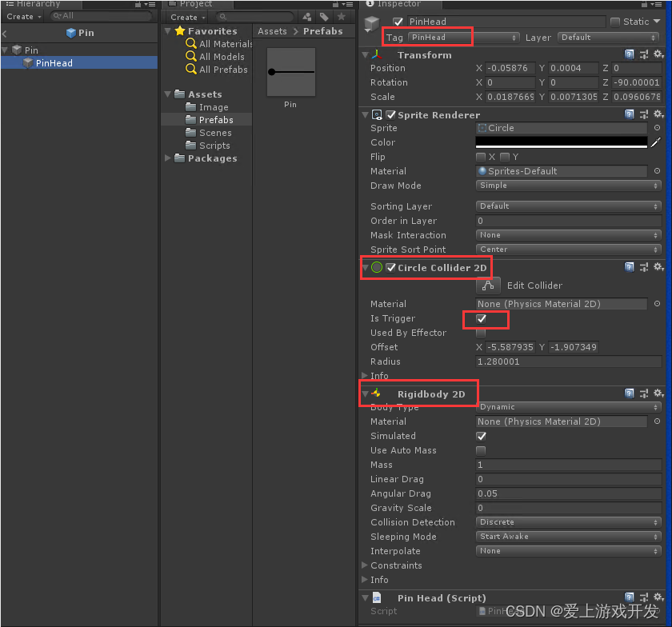
Task: Search by type in Project toolbar
Action: click(x=307, y=17)
